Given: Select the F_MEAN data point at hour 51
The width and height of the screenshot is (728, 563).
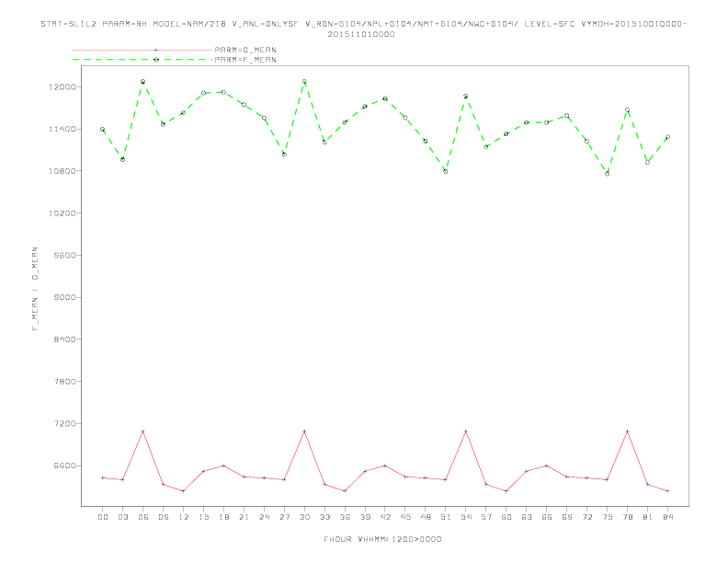Looking at the screenshot, I should pos(446,171).
